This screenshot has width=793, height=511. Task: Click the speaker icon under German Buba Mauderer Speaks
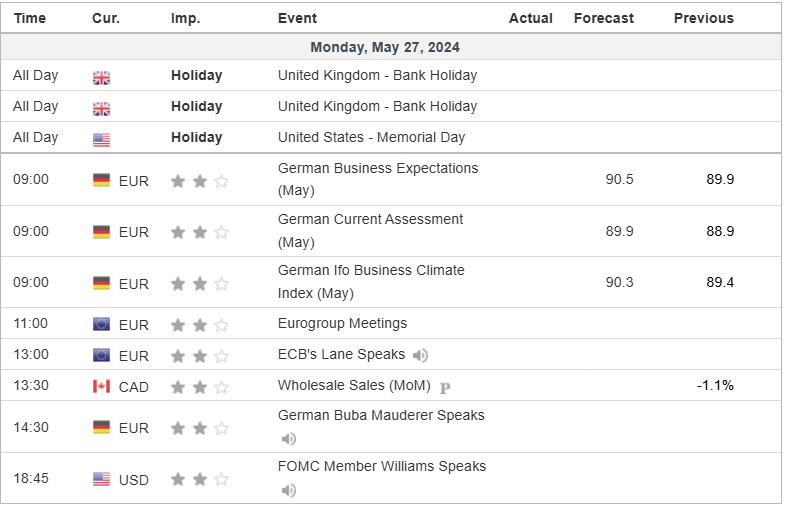288,439
